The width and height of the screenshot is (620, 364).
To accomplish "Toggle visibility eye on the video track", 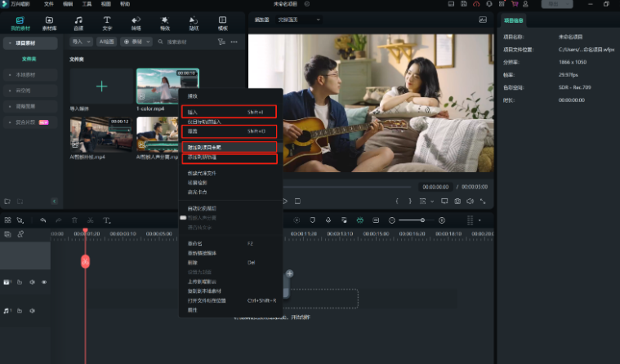I will 44,282.
